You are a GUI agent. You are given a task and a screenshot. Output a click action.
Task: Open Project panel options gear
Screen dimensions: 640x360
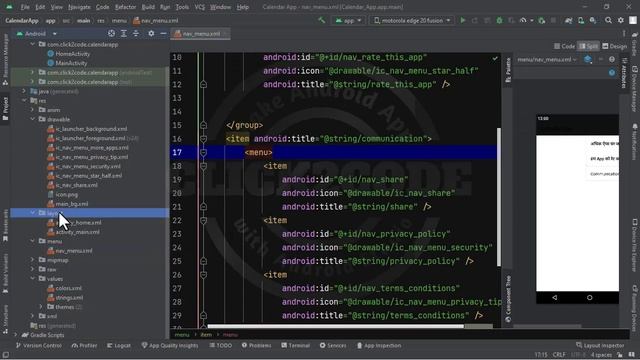coord(151,33)
